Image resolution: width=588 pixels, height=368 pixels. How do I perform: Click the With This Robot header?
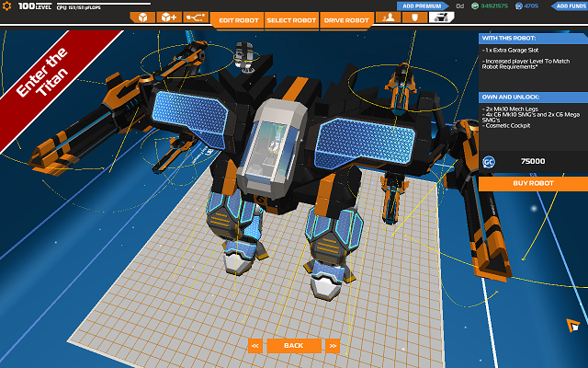tap(533, 39)
